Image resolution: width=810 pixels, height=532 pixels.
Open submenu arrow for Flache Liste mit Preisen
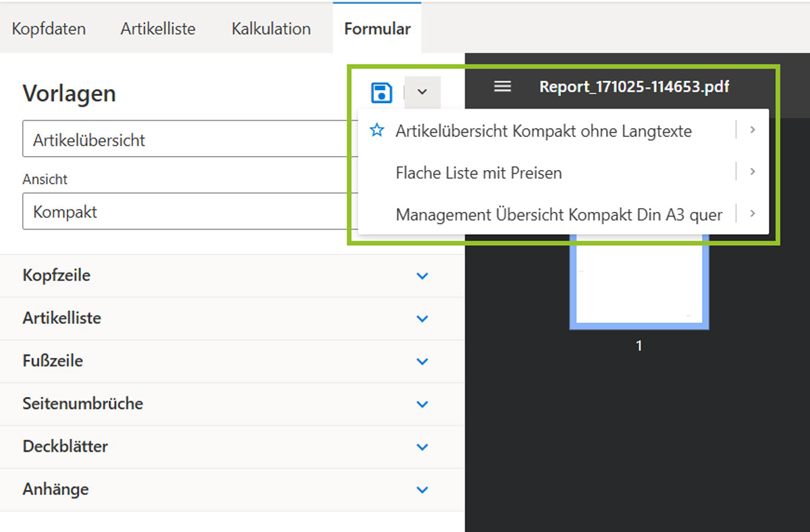coord(752,172)
